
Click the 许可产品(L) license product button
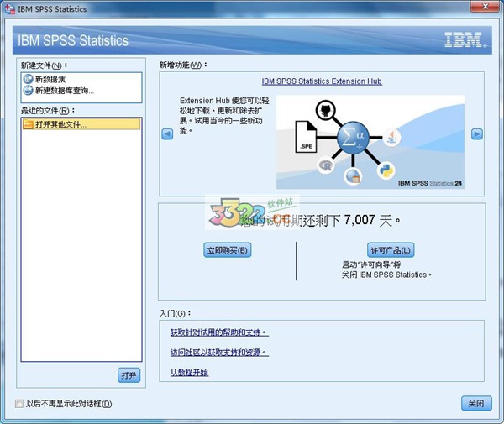point(391,250)
